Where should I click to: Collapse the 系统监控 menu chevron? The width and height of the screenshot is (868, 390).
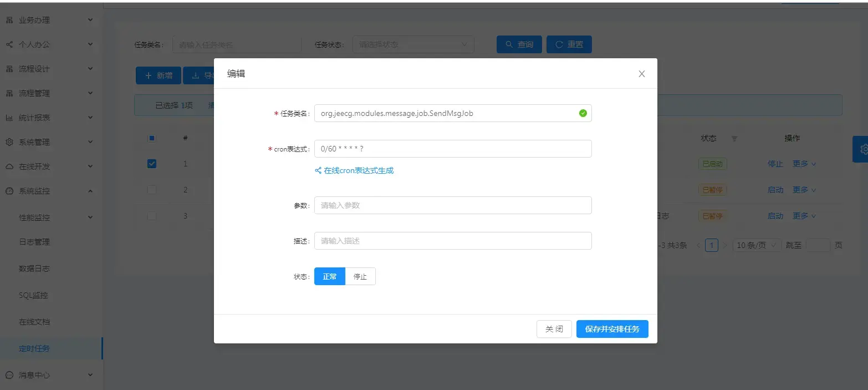[x=90, y=191]
